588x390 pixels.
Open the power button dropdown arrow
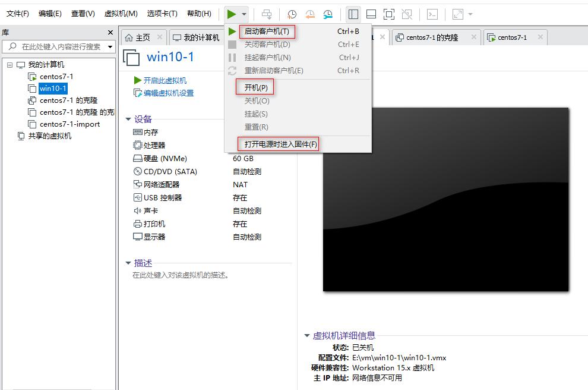click(245, 14)
